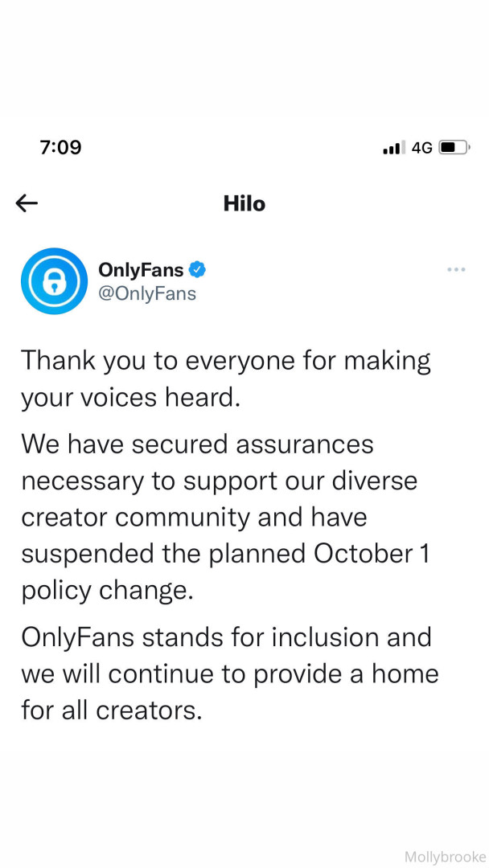489x868 pixels.
Task: Tap the battery icon in status bar
Action: [454, 148]
